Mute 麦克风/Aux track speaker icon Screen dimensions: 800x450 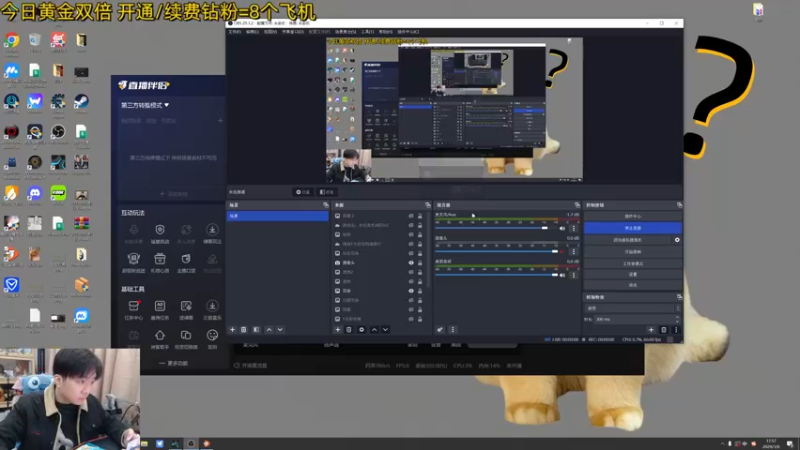pyautogui.click(x=562, y=228)
